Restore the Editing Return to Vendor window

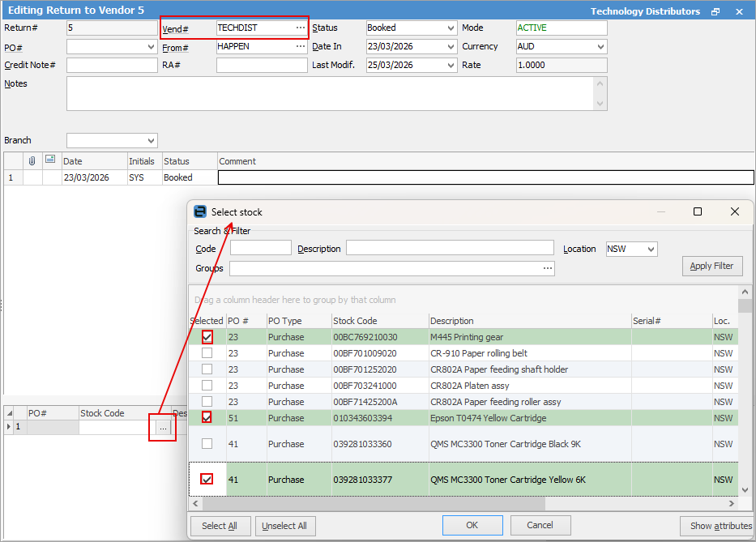[715, 11]
